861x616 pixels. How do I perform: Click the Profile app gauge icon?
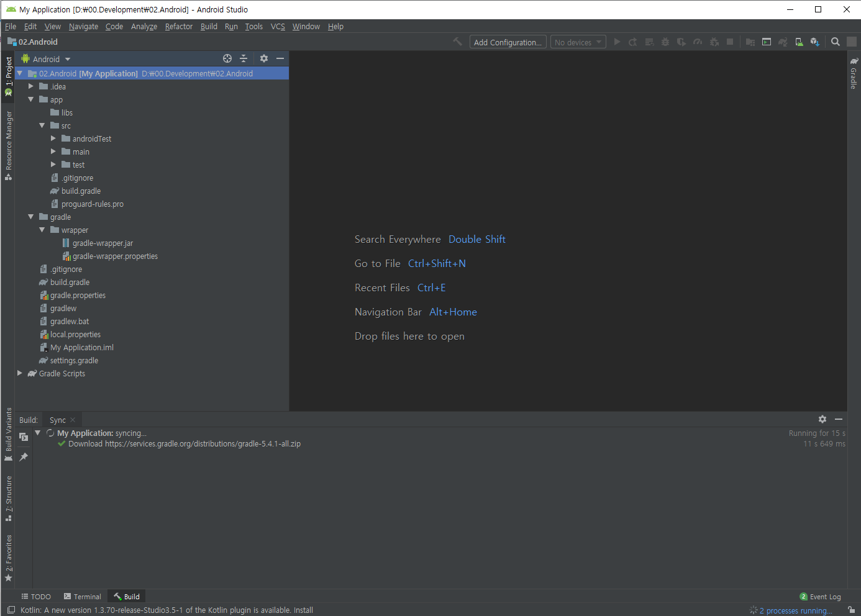tap(698, 42)
